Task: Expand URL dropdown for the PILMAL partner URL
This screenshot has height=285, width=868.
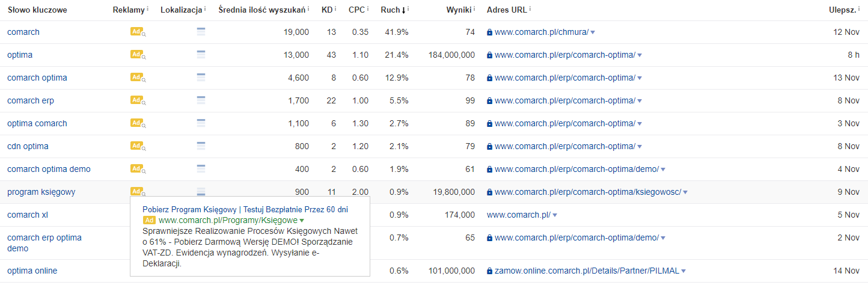Action: [684, 272]
